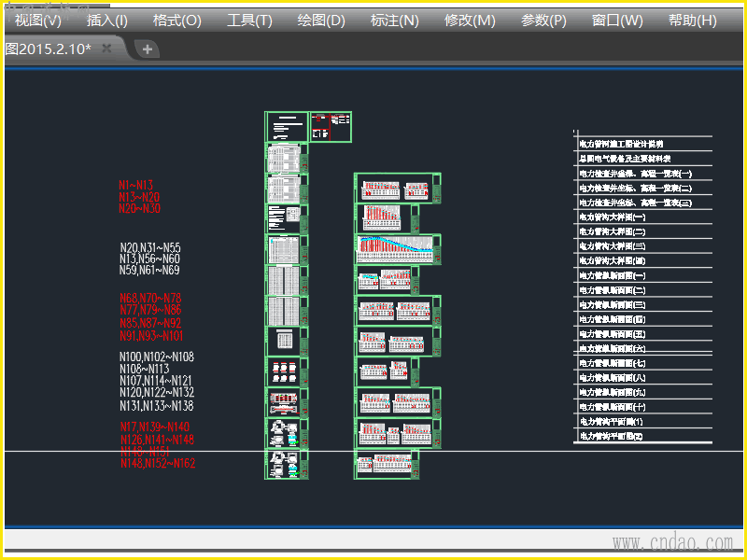Click table row 电力管纵断面图(九)
The width and height of the screenshot is (747, 560).
pyautogui.click(x=643, y=392)
